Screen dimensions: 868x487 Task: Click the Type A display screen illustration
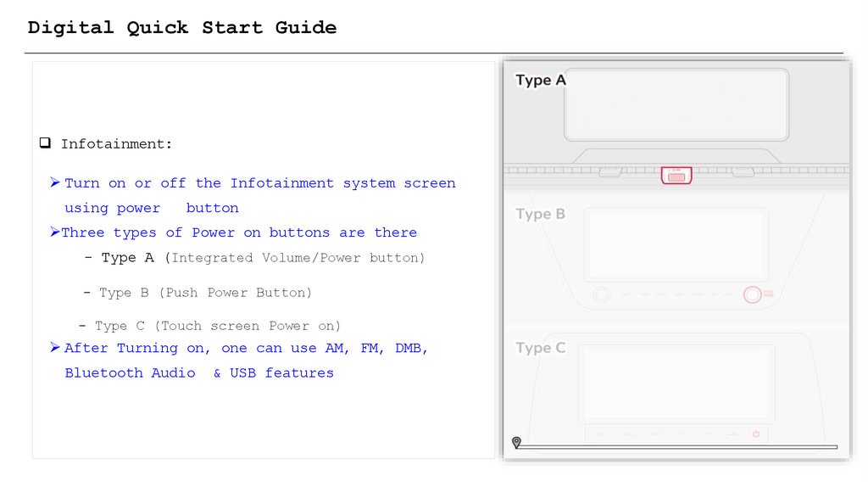[x=676, y=104]
